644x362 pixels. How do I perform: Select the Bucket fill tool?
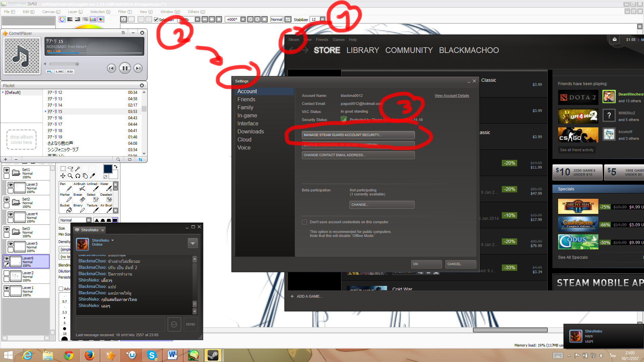tap(66, 208)
